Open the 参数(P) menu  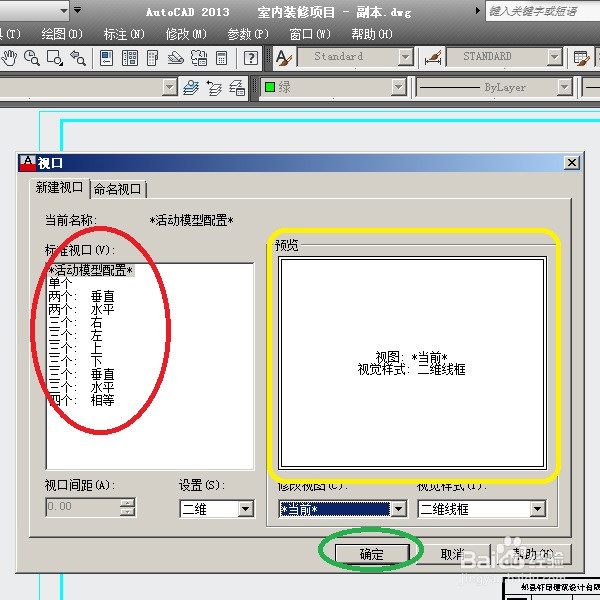pyautogui.click(x=248, y=34)
